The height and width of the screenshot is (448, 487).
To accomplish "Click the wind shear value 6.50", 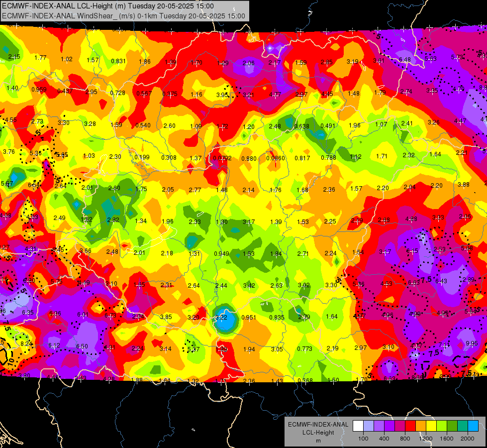I will pos(82,346).
